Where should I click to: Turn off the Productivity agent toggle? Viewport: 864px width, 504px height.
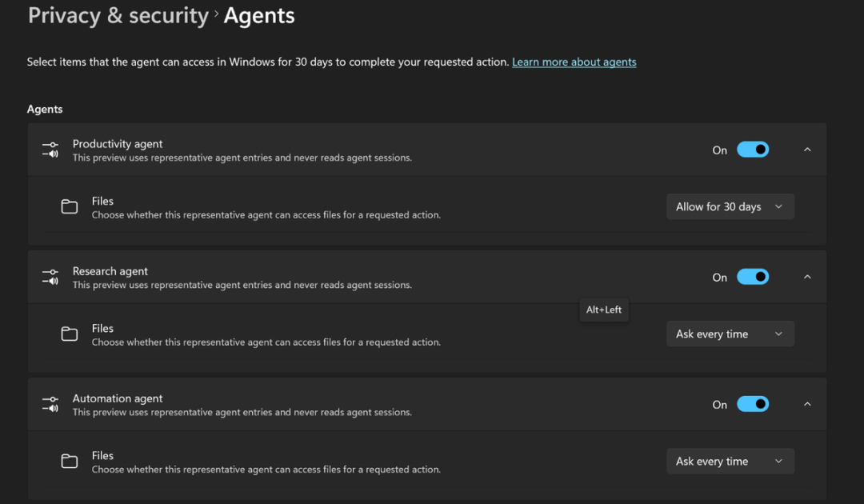click(x=753, y=150)
